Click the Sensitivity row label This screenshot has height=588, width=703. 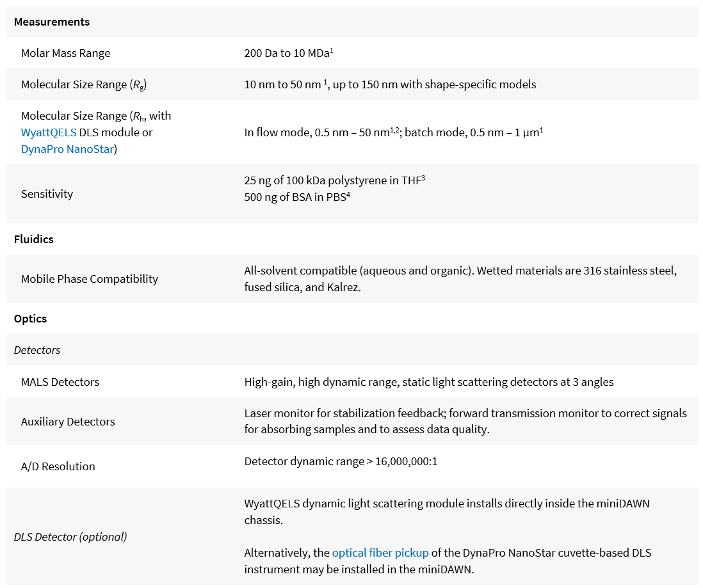point(47,194)
